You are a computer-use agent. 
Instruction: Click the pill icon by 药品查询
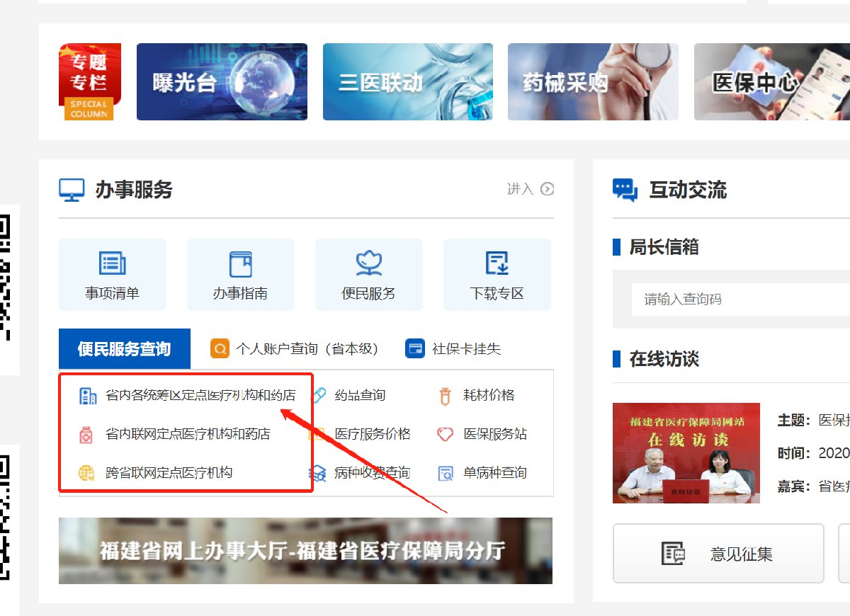(x=320, y=395)
